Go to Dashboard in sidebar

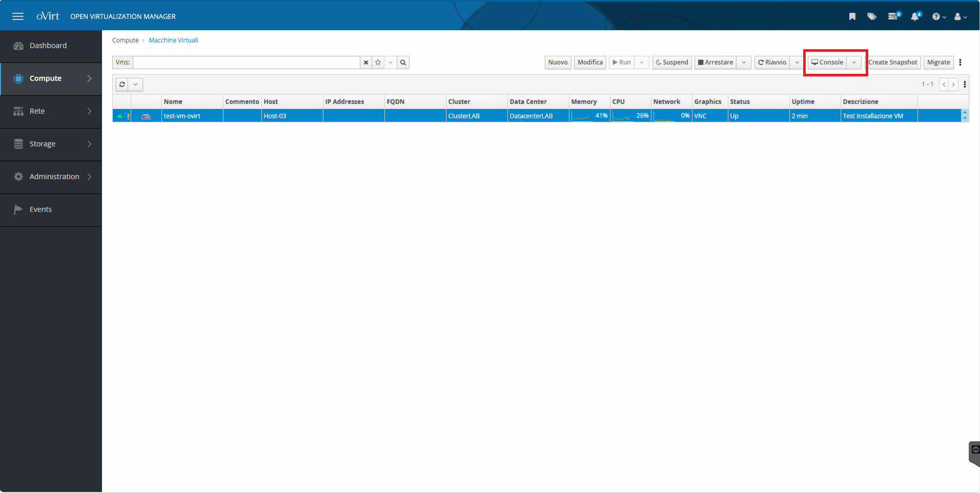coord(51,46)
